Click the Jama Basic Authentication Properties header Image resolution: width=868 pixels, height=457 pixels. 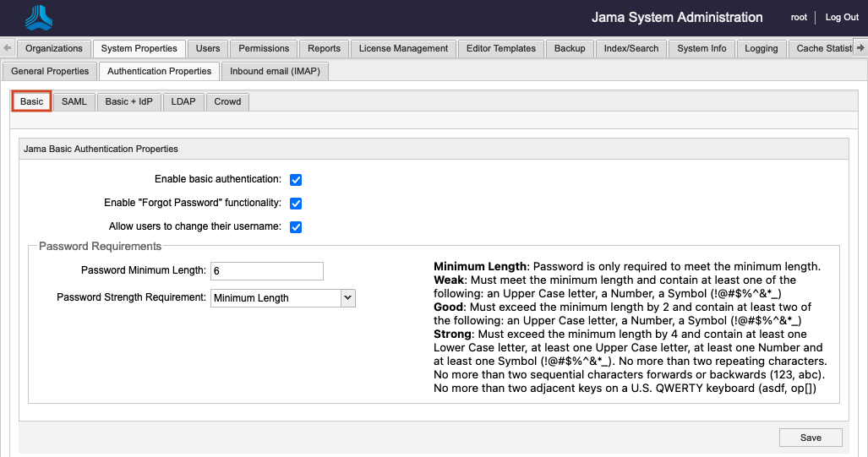(x=101, y=149)
